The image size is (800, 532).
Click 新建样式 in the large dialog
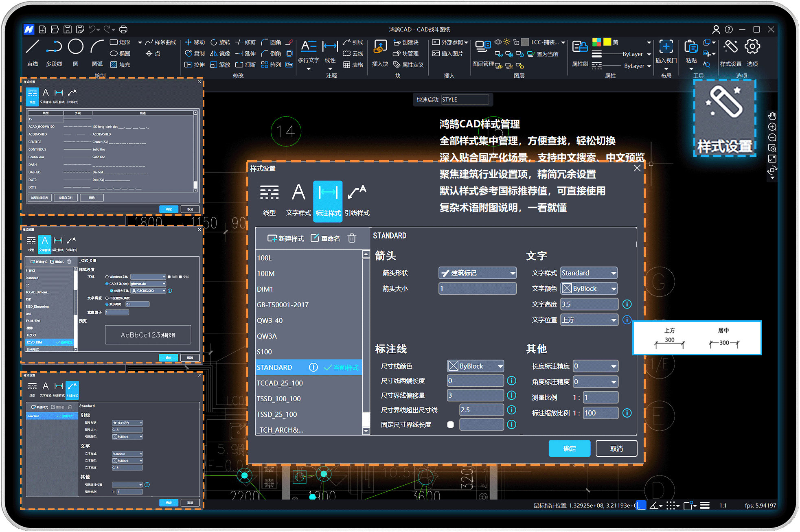285,239
